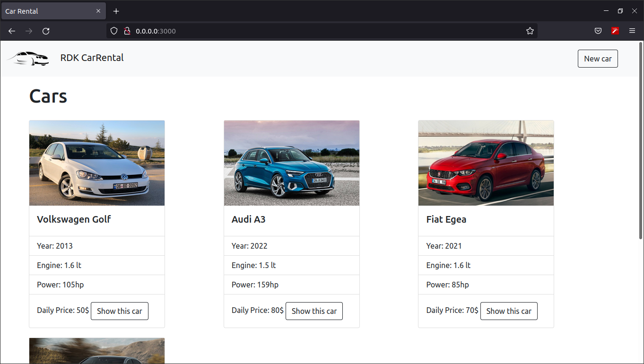Viewport: 644px width, 364px height.
Task: Click the disabled forward navigation arrow
Action: coord(28,31)
